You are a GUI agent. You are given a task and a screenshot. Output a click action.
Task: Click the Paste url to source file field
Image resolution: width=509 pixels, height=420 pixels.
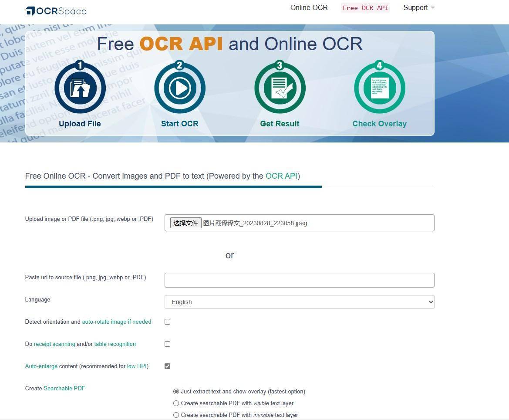click(299, 280)
